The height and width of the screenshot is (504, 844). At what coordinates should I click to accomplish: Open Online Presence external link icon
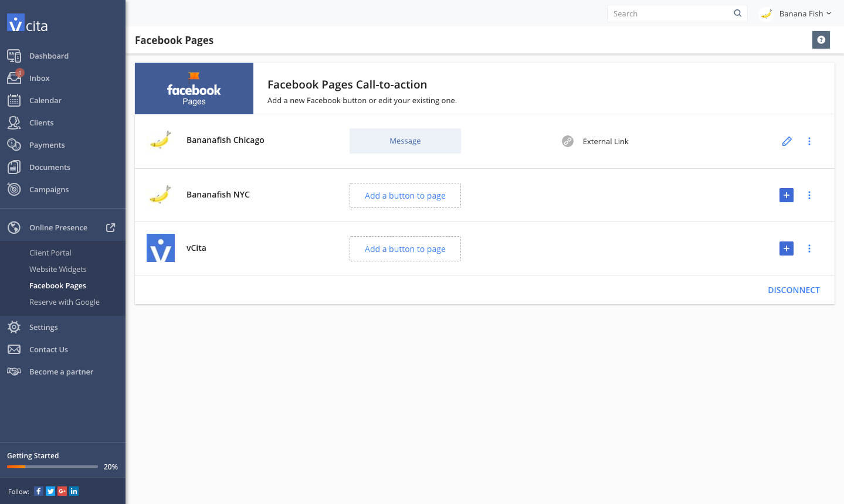[110, 227]
